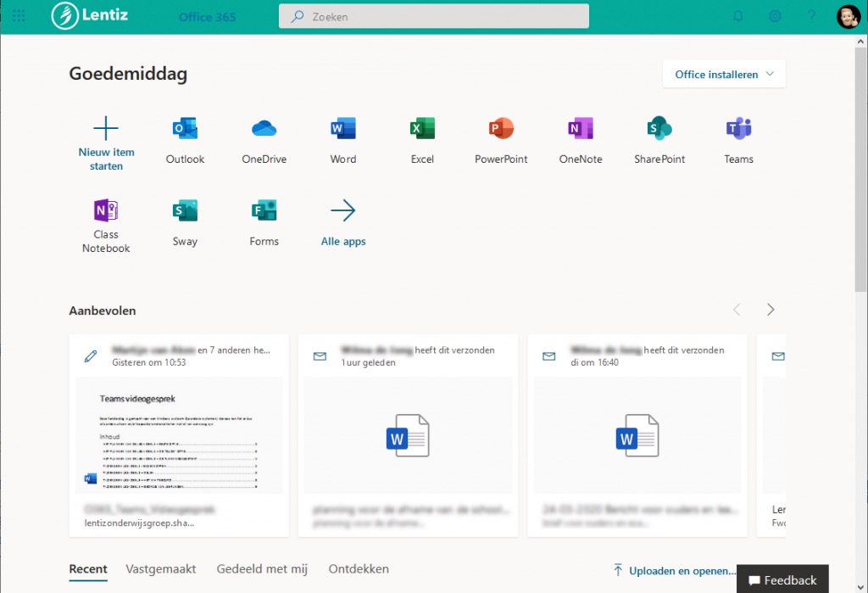
Task: Show all apps via Alle apps arrow
Action: [343, 222]
